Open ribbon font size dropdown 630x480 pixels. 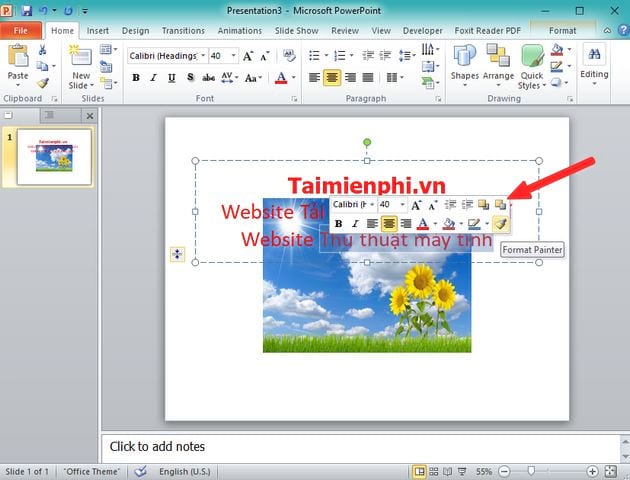coord(233,55)
